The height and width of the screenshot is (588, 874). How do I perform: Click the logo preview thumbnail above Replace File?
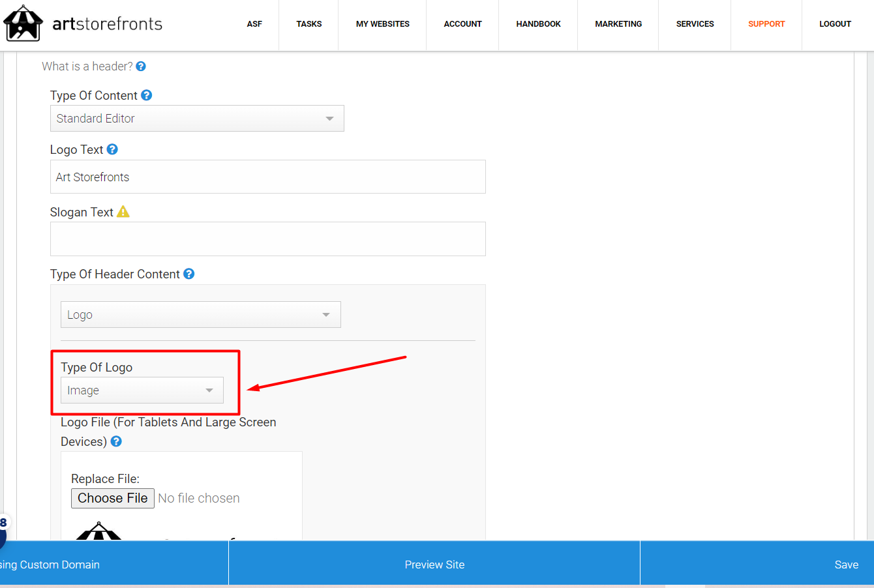[99, 535]
